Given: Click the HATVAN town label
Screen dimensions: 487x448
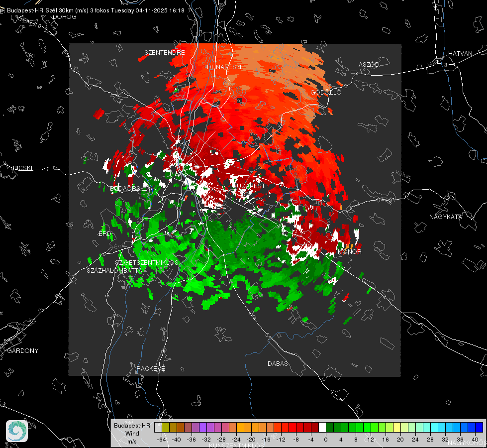Looking at the screenshot, I should coord(460,53).
